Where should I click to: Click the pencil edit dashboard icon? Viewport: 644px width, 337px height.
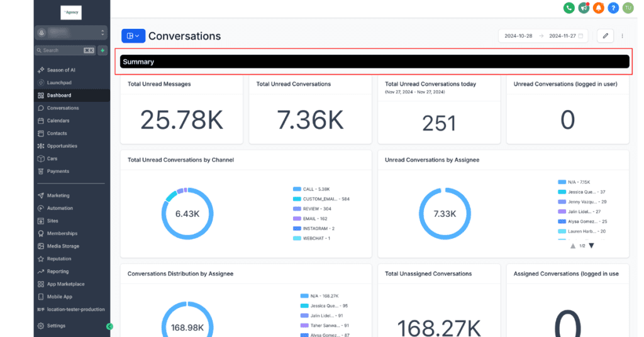click(x=605, y=36)
